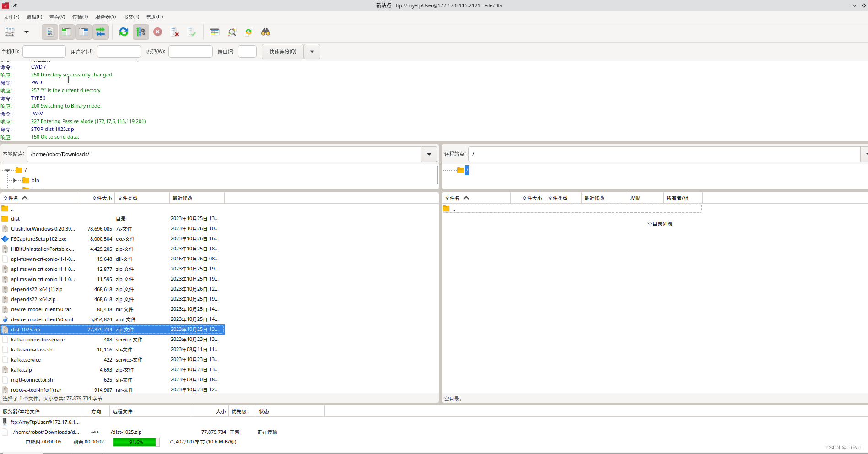Sort local files by 文件名 column
868x454 pixels.
pos(39,198)
